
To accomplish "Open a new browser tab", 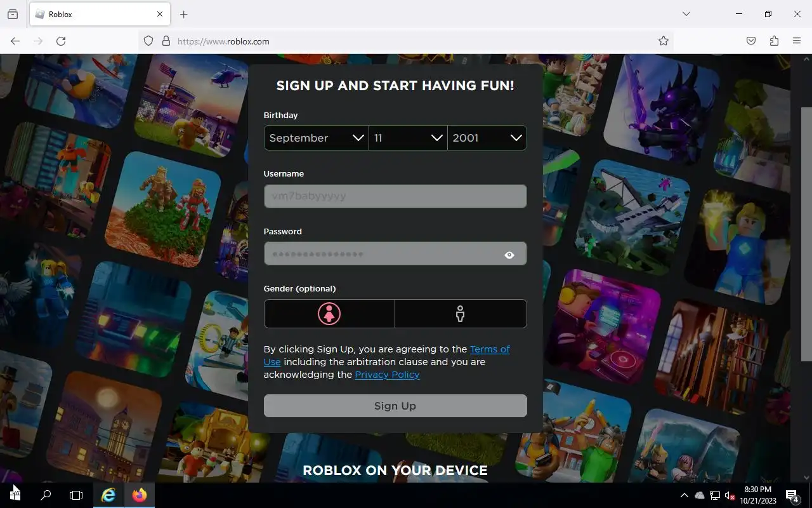I will click(x=184, y=14).
